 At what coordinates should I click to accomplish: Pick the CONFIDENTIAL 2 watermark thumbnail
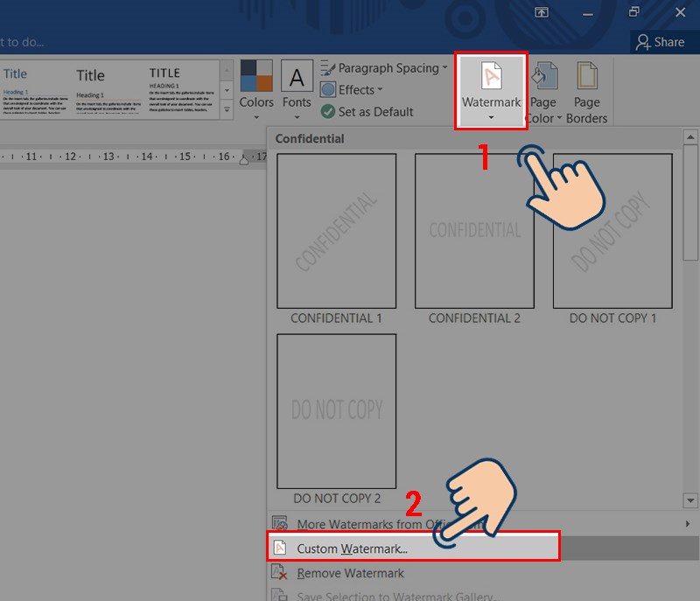[x=474, y=231]
